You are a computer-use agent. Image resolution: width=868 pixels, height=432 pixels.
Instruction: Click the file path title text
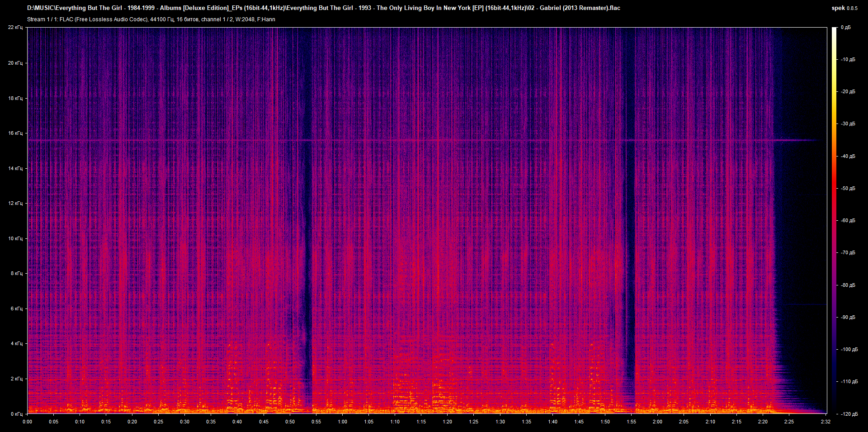[324, 8]
